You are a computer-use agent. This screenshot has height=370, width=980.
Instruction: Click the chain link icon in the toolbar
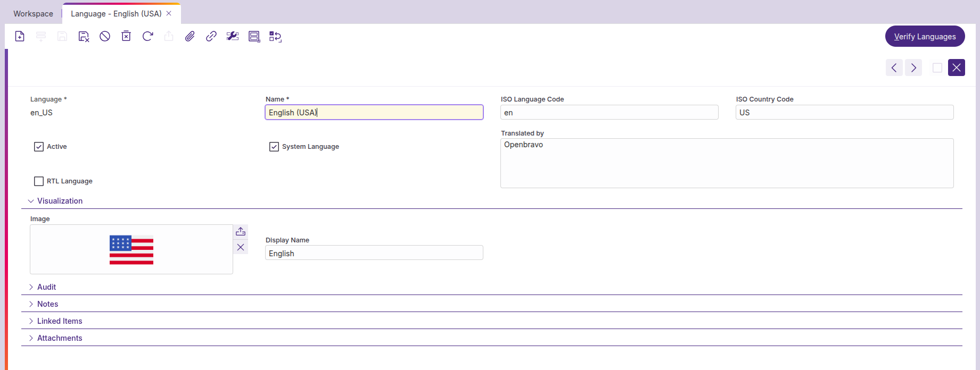211,36
